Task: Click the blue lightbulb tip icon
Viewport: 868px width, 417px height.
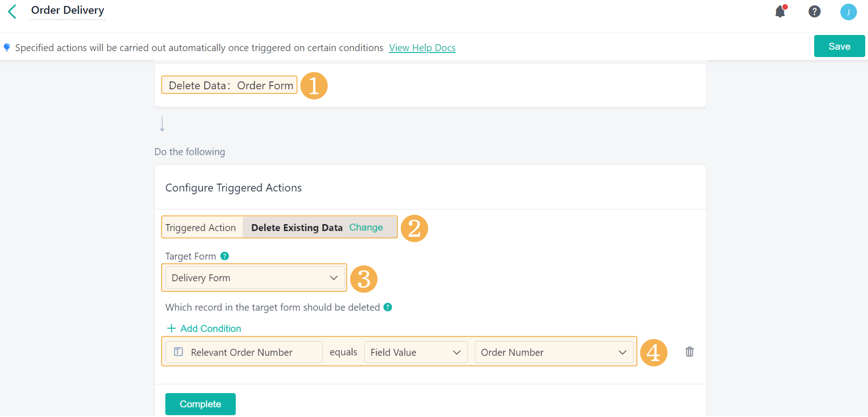Action: click(7, 47)
